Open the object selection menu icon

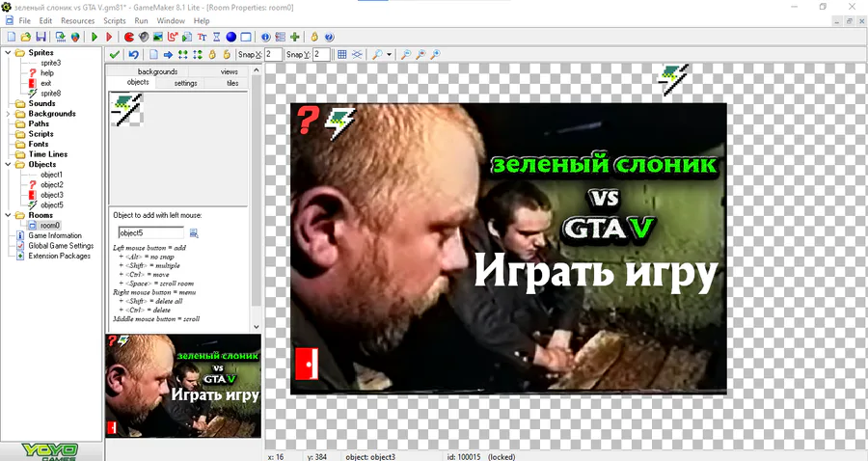(x=194, y=233)
